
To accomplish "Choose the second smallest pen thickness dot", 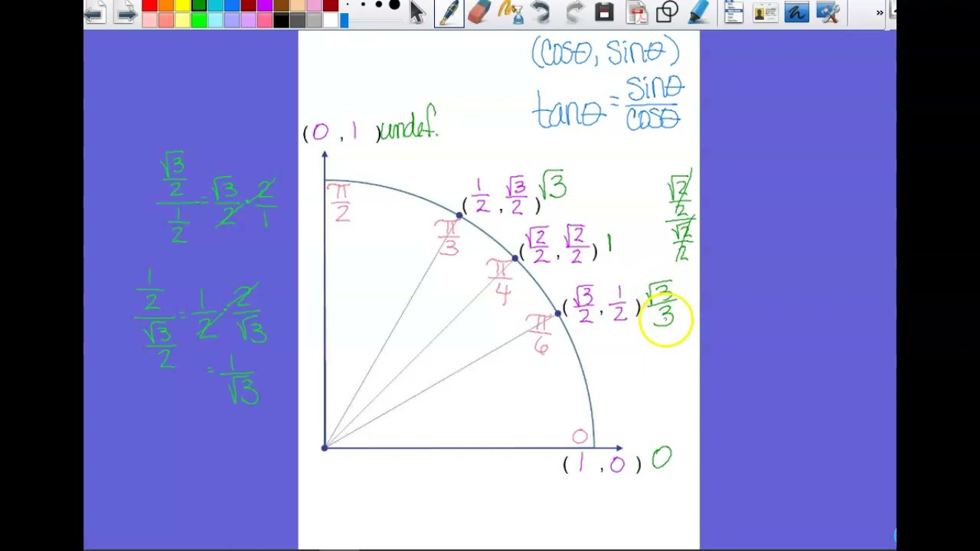I will click(363, 4).
